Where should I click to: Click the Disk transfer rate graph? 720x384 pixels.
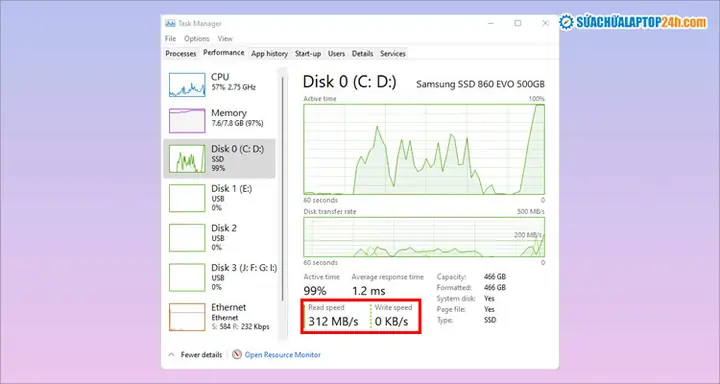point(424,237)
